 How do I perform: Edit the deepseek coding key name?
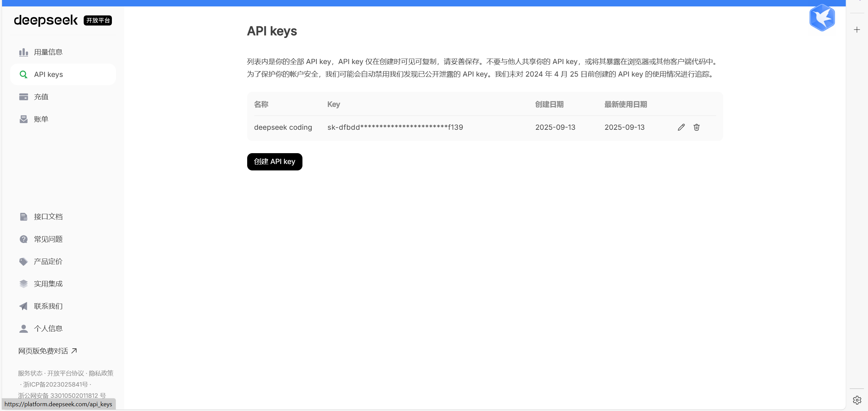click(681, 127)
